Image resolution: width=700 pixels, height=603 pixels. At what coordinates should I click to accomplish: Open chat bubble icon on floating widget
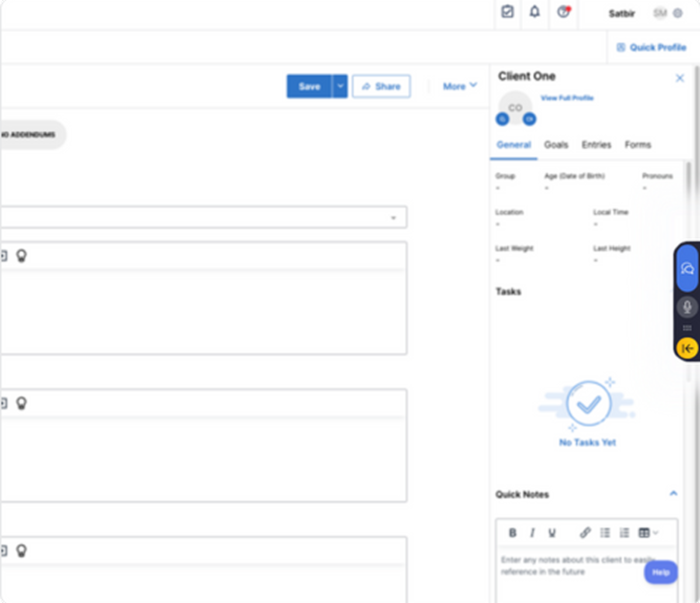[x=687, y=269]
